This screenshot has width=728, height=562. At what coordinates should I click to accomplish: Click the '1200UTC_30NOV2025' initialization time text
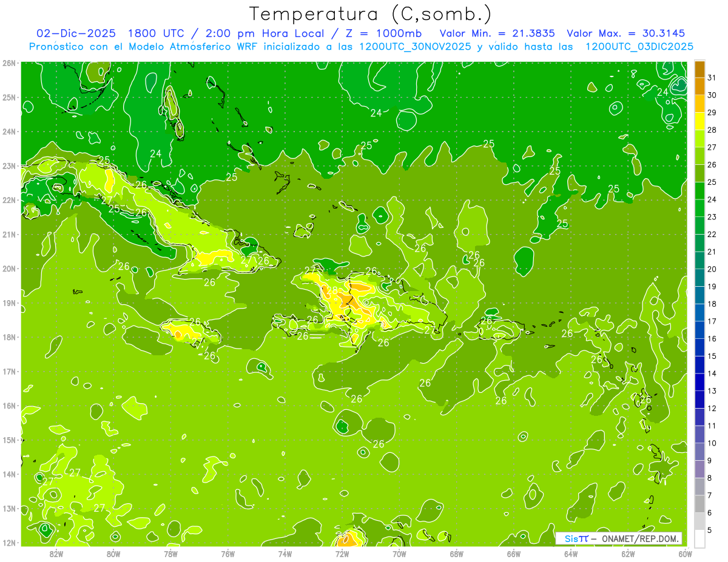(414, 47)
